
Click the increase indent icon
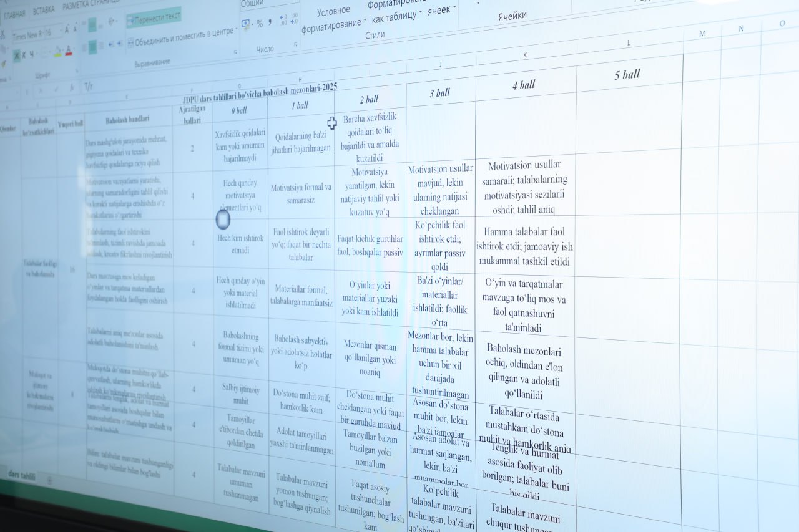(119, 44)
